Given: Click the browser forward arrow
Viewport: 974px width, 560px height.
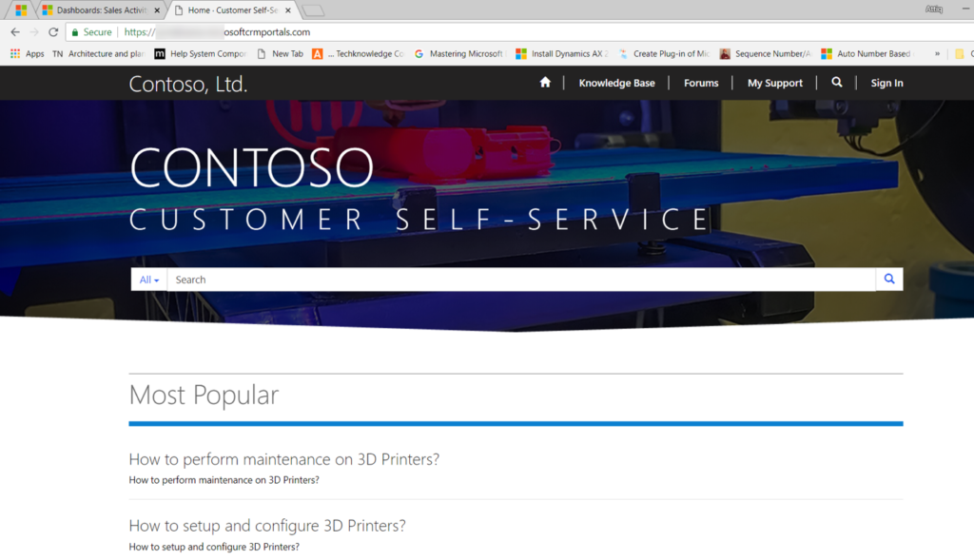Looking at the screenshot, I should (x=33, y=30).
